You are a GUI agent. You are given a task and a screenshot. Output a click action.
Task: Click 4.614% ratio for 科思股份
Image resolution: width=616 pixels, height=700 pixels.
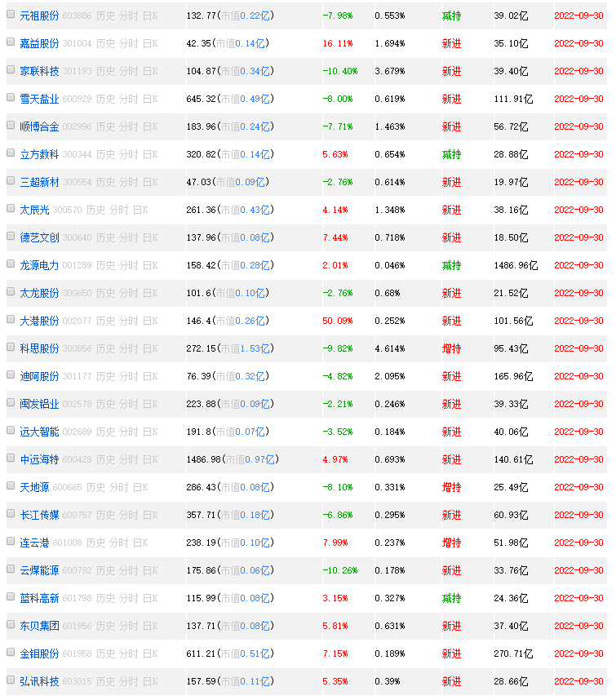[x=390, y=348]
